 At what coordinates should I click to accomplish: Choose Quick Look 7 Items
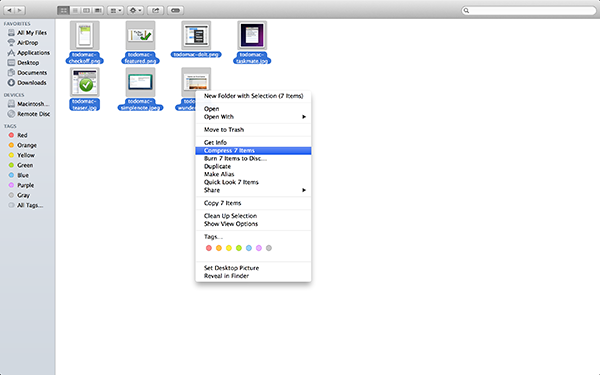[253, 182]
